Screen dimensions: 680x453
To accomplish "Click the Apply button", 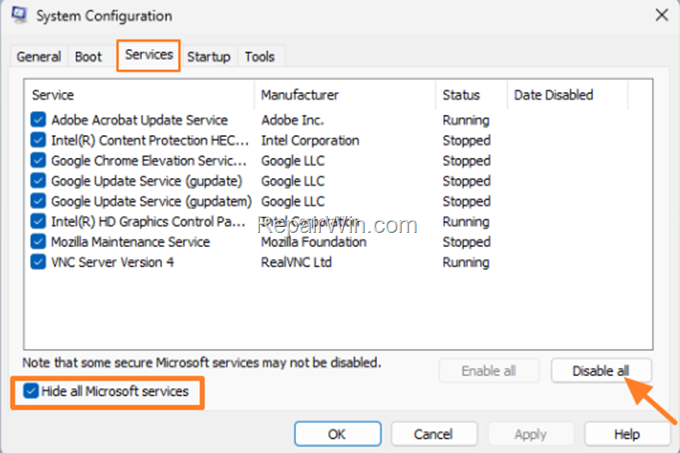I will point(530,434).
